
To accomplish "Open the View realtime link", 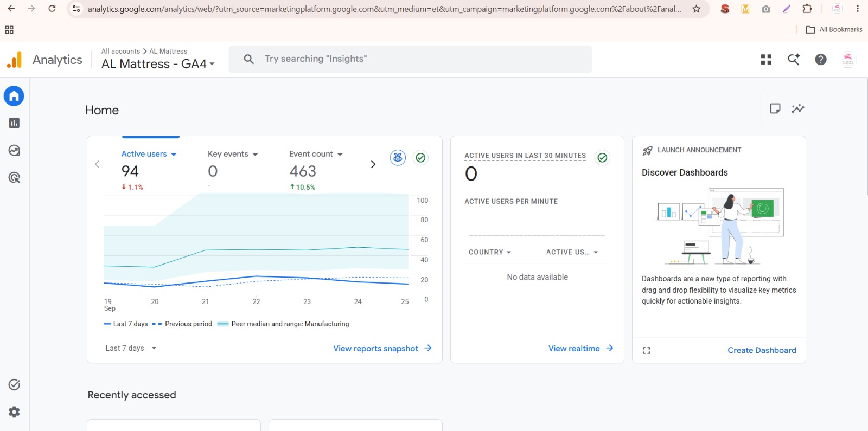I will [x=581, y=349].
